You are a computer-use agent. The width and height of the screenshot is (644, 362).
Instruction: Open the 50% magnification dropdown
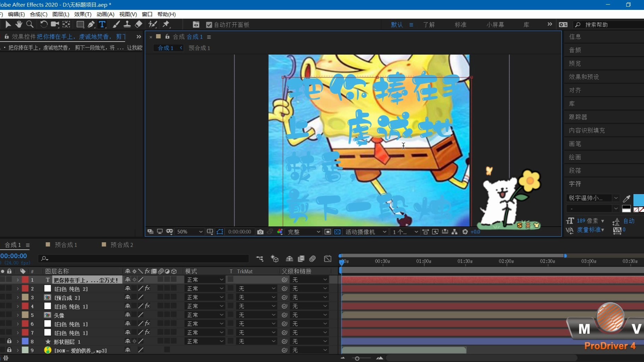coord(190,232)
